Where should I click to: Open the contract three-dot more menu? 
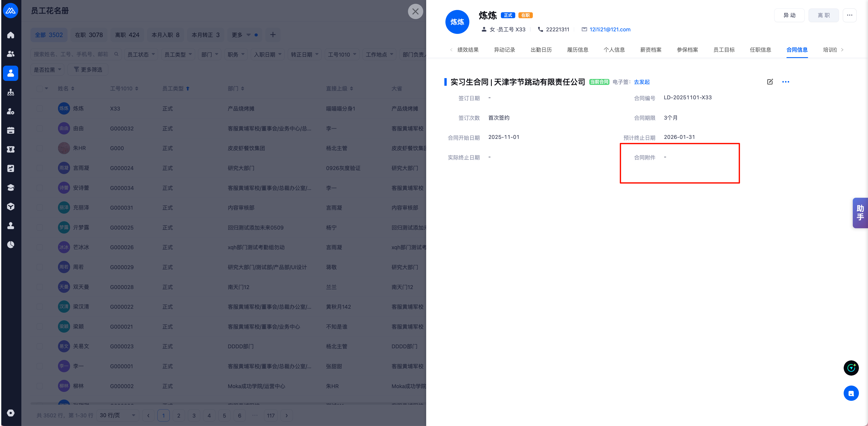tap(785, 82)
